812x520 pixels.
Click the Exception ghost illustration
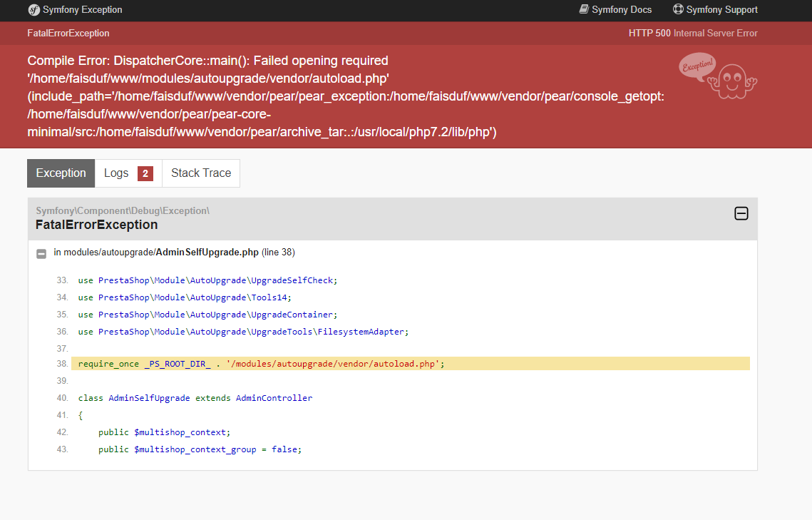[x=719, y=76]
